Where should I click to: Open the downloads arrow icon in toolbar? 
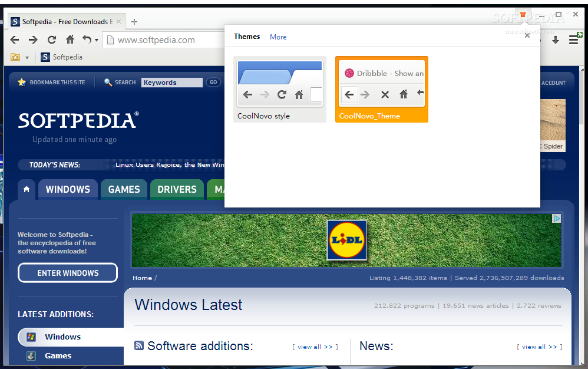click(556, 39)
